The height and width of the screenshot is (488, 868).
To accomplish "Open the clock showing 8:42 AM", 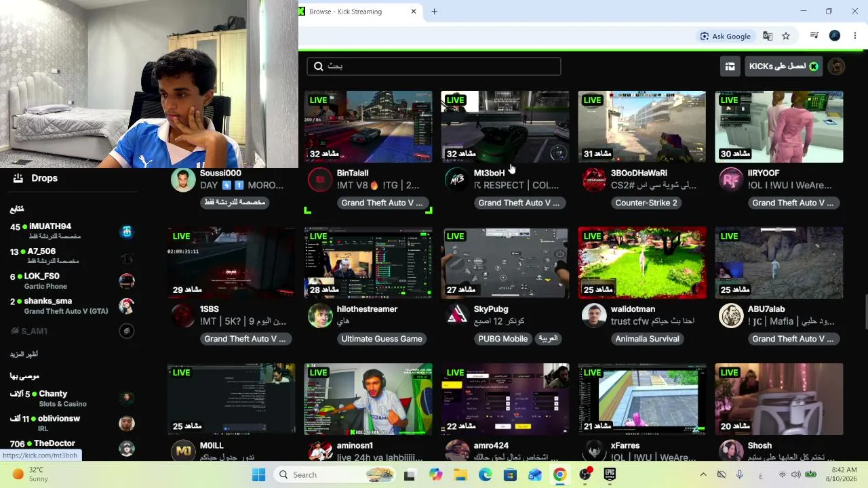I will tap(844, 474).
